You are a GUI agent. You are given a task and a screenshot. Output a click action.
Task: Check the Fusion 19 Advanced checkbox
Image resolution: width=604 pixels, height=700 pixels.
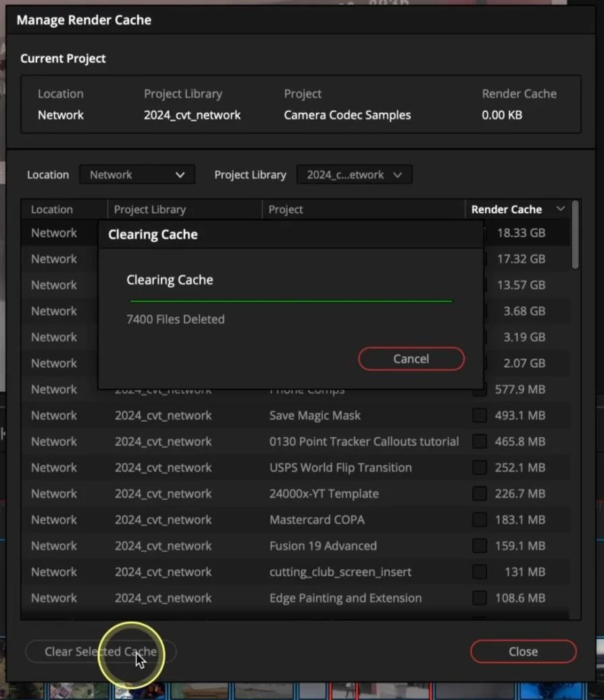(479, 546)
